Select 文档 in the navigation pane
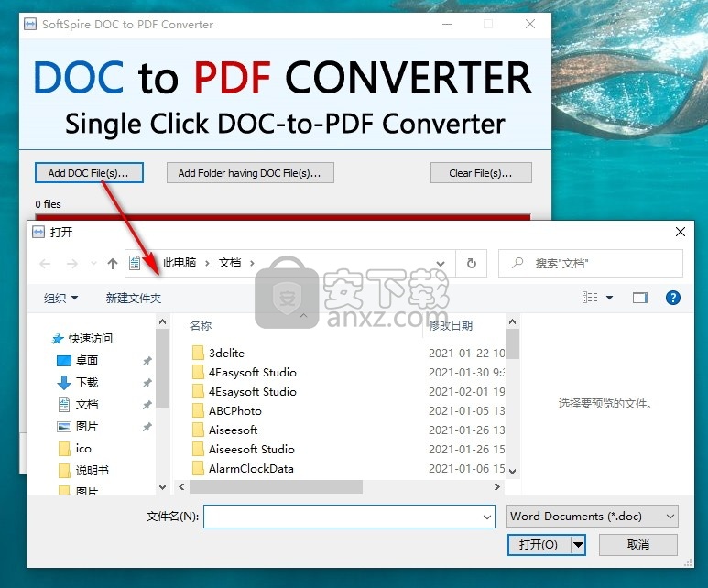This screenshot has height=588, width=708. [x=77, y=405]
